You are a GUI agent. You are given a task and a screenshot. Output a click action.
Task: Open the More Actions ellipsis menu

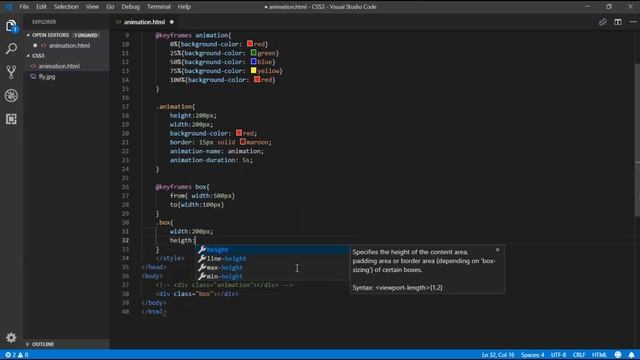pos(633,22)
